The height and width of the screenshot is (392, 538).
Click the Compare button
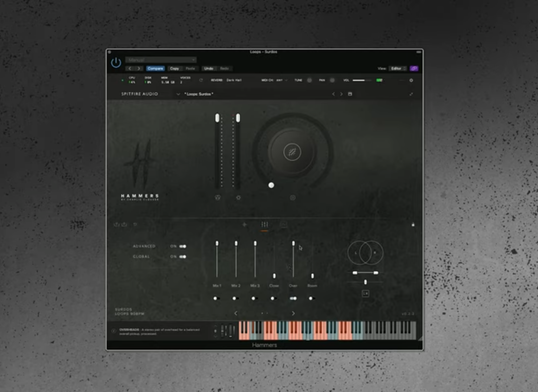click(x=155, y=68)
